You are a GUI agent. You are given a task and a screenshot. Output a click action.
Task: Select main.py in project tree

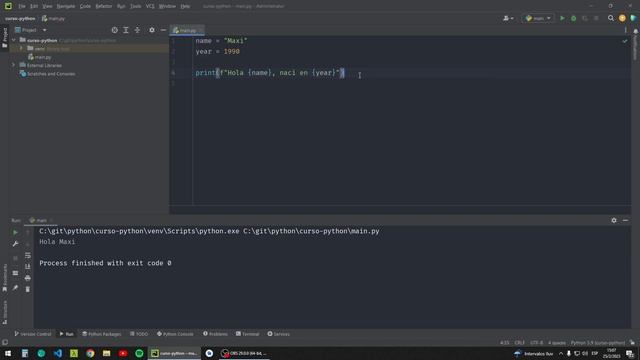(x=40, y=57)
